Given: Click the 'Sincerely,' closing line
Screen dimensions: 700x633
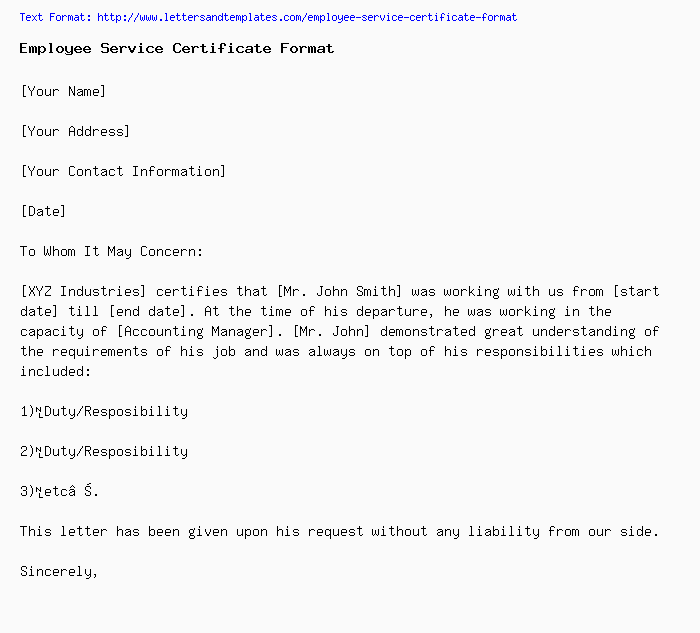Looking at the screenshot, I should click(59, 572).
